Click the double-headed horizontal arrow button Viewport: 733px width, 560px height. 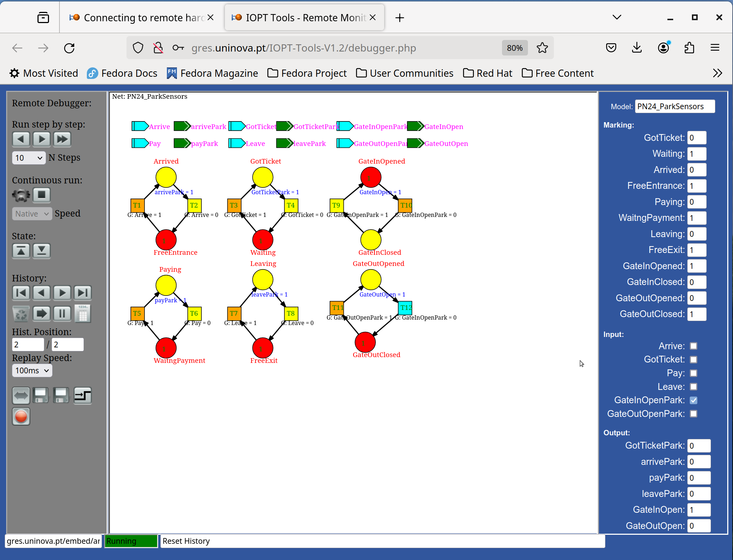(x=21, y=396)
